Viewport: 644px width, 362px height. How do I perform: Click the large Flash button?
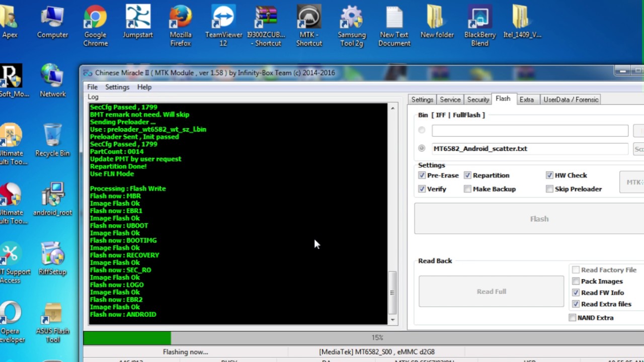click(x=529, y=219)
